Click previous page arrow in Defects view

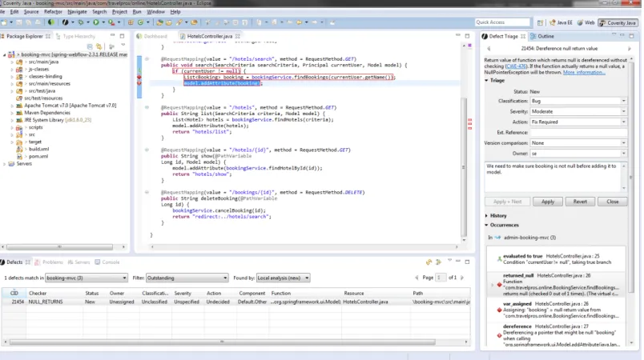click(x=417, y=278)
